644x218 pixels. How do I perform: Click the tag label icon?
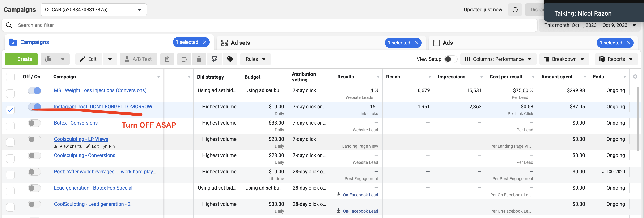click(x=230, y=59)
